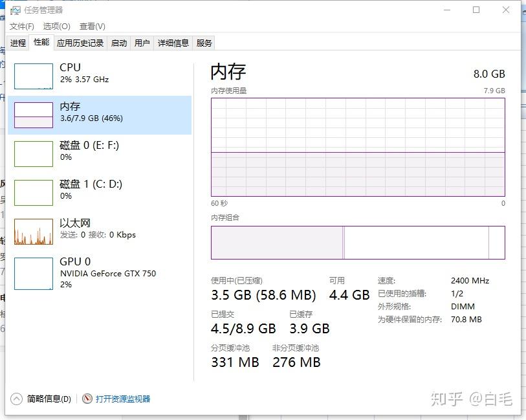Switch to the 应用历史记录 tab

click(x=80, y=43)
